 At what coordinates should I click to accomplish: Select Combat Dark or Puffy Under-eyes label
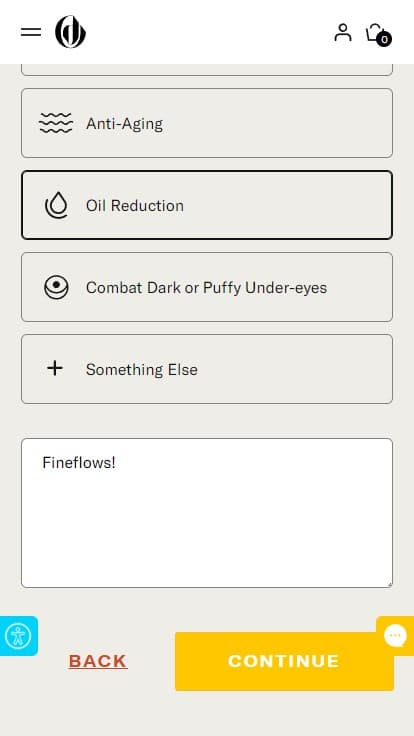click(207, 287)
